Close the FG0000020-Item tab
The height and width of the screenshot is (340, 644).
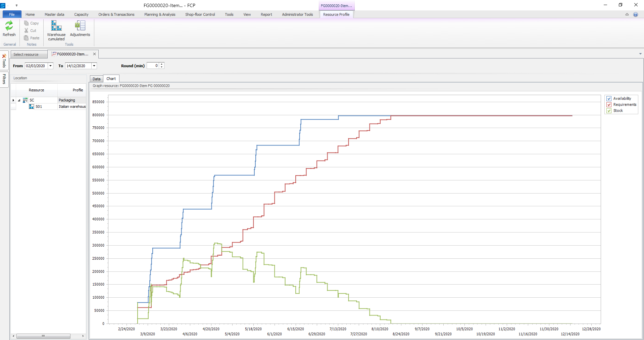coord(94,54)
